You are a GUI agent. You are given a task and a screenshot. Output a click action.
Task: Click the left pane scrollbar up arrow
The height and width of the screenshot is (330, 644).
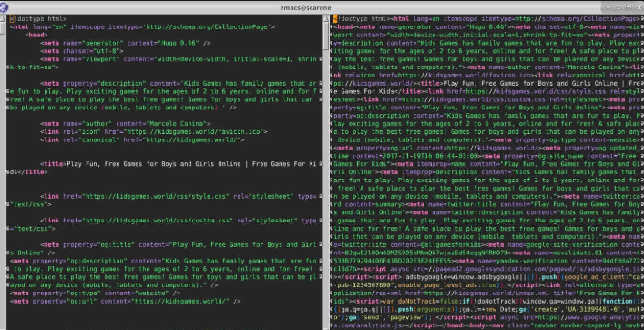click(3, 17)
